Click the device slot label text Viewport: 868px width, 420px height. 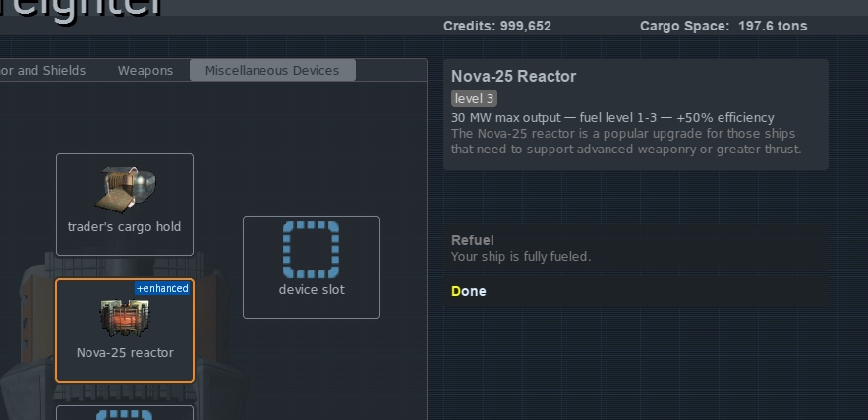(x=312, y=290)
